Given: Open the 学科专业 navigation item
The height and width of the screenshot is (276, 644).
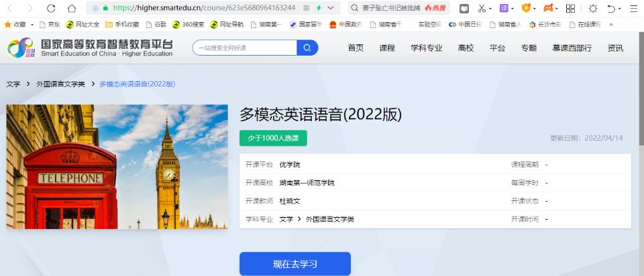Looking at the screenshot, I should point(427,48).
